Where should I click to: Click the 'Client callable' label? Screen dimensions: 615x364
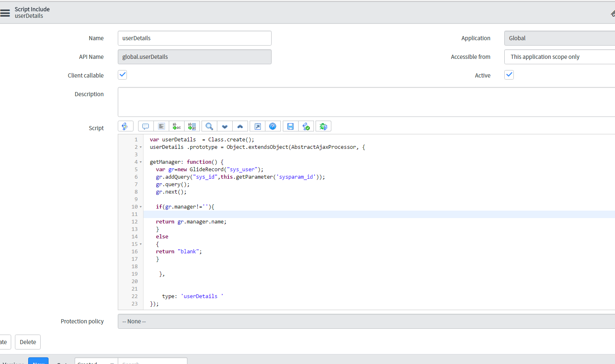[86, 75]
